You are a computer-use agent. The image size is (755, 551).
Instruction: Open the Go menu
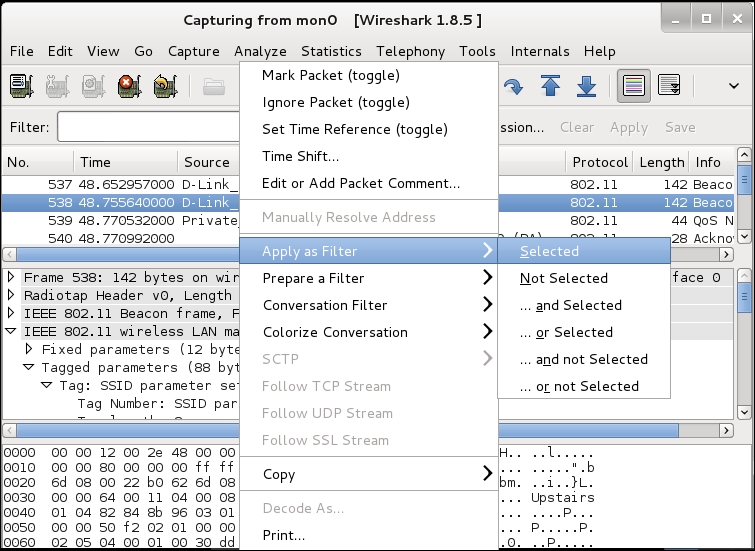(x=143, y=51)
